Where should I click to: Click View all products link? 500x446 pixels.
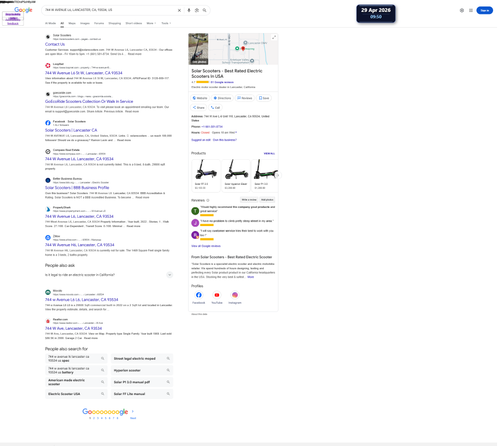coord(269,153)
